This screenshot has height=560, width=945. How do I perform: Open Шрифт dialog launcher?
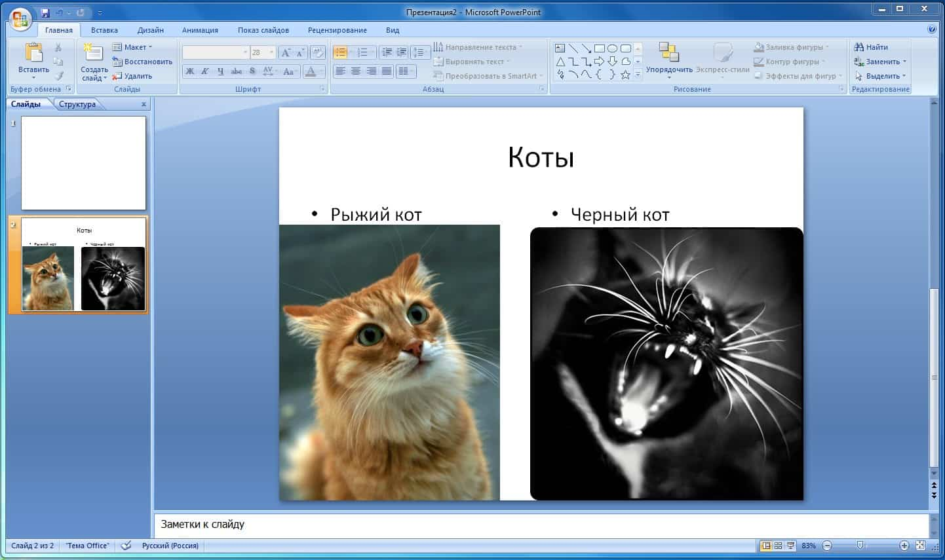click(x=322, y=89)
